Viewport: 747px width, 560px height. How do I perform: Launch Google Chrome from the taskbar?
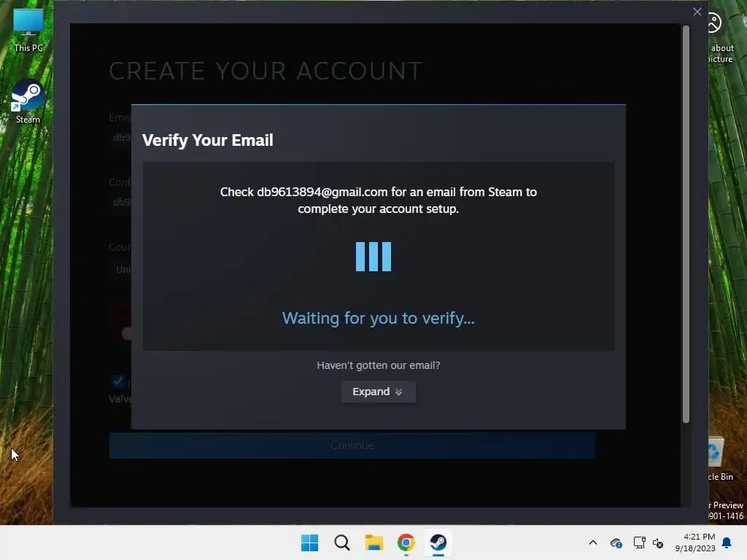pos(406,542)
